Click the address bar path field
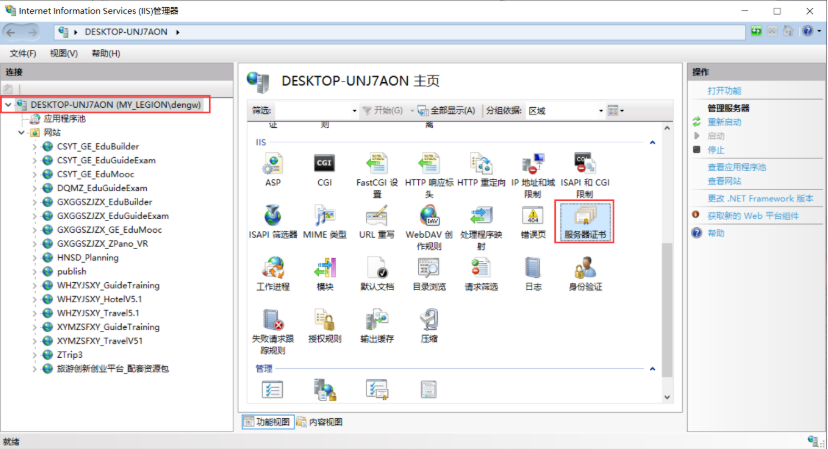This screenshot has width=828, height=449. coord(399,32)
